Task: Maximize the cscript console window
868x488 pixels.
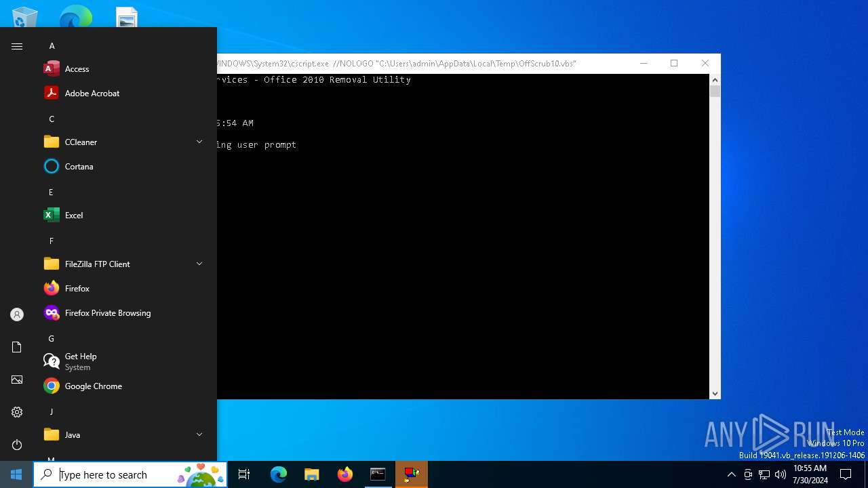Action: [x=674, y=63]
